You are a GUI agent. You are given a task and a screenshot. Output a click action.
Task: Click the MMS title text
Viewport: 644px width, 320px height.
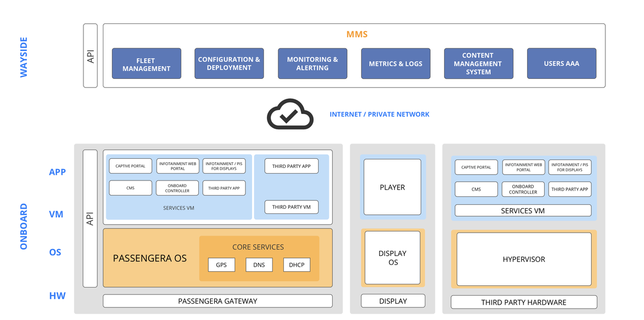(x=357, y=35)
